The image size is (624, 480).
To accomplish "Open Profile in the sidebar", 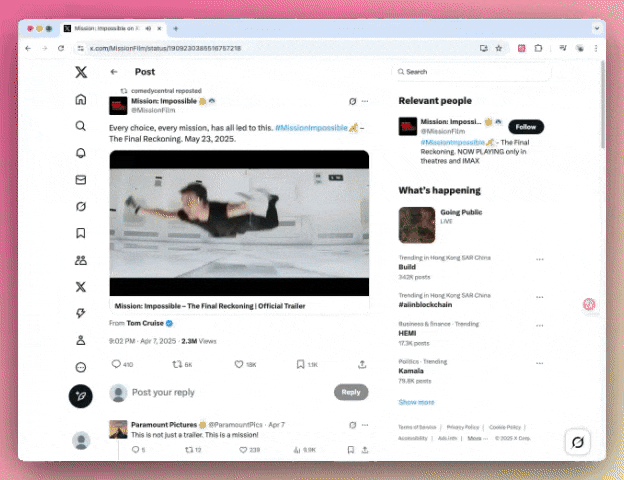I will [x=81, y=340].
